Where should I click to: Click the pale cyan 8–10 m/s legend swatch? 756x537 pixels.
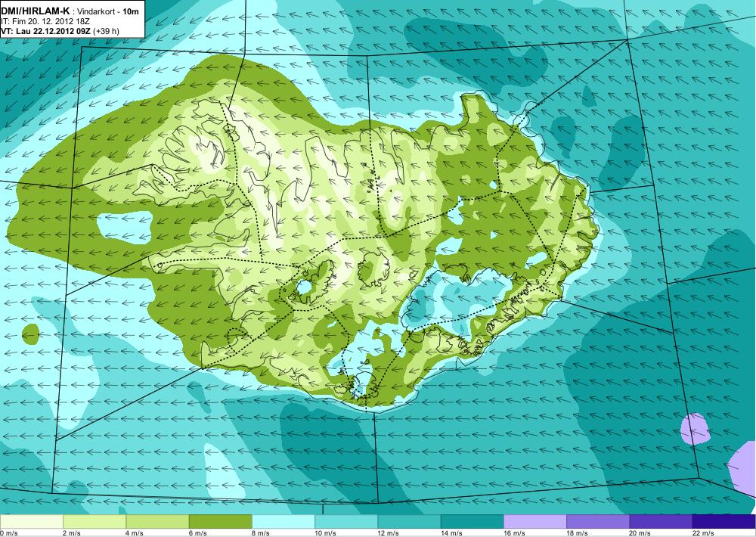(283, 521)
